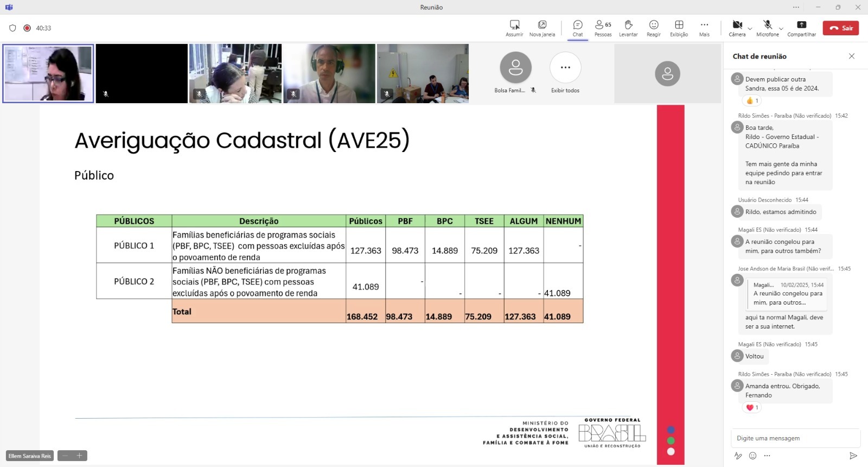
Task: Send the chat message arrow
Action: tap(853, 456)
